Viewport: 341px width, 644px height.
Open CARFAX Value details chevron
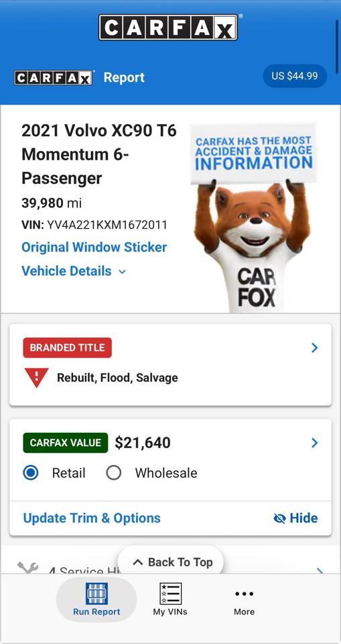tap(314, 443)
